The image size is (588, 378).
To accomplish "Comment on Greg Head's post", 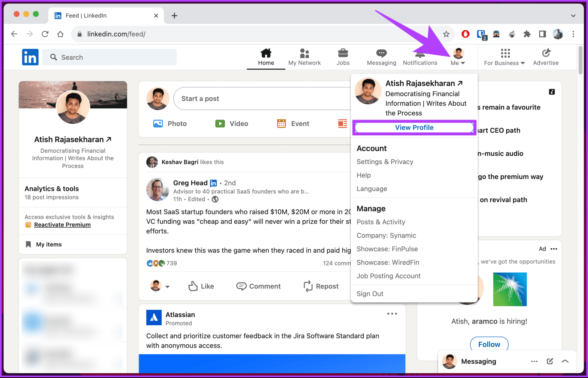I will 258,286.
